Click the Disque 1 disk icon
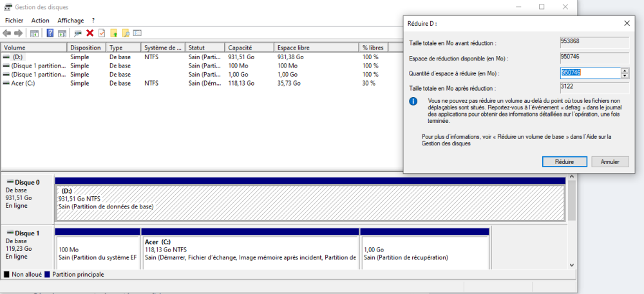 point(10,234)
